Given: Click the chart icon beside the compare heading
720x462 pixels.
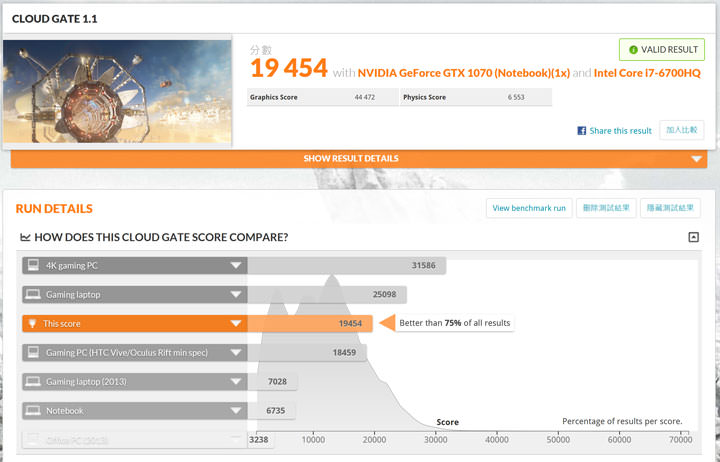Looking at the screenshot, I should coord(24,238).
